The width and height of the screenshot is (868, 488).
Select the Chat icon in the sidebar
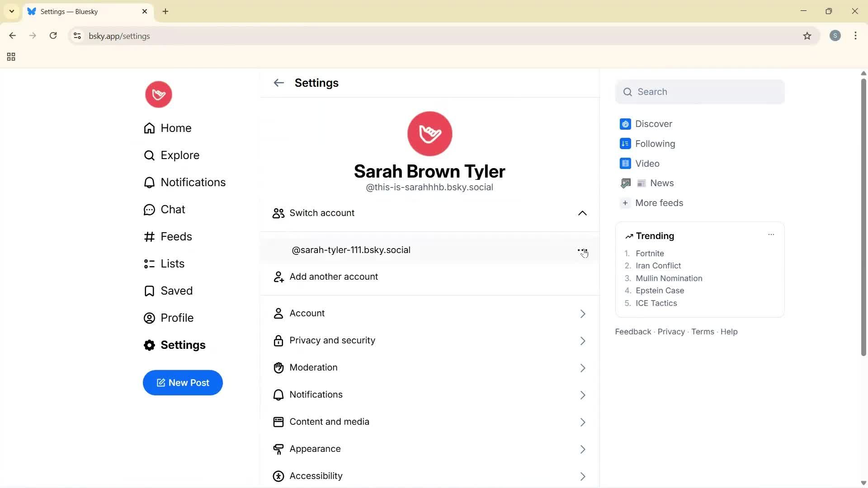pos(149,209)
